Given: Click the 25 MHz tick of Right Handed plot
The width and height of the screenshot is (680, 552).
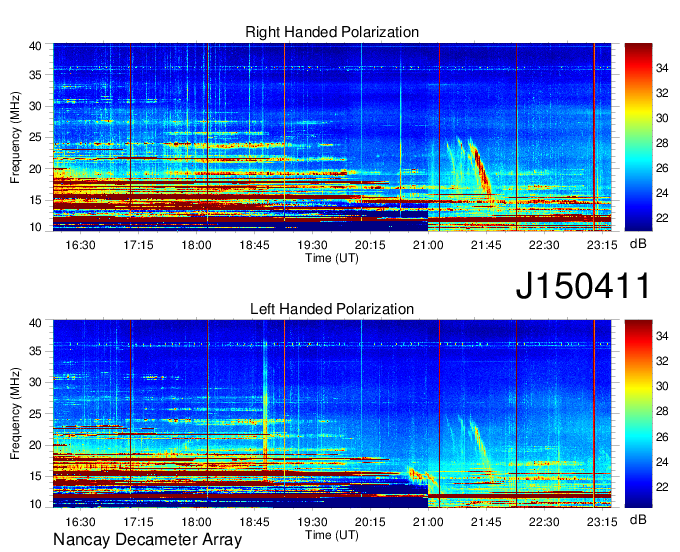Looking at the screenshot, I should pos(35,137).
